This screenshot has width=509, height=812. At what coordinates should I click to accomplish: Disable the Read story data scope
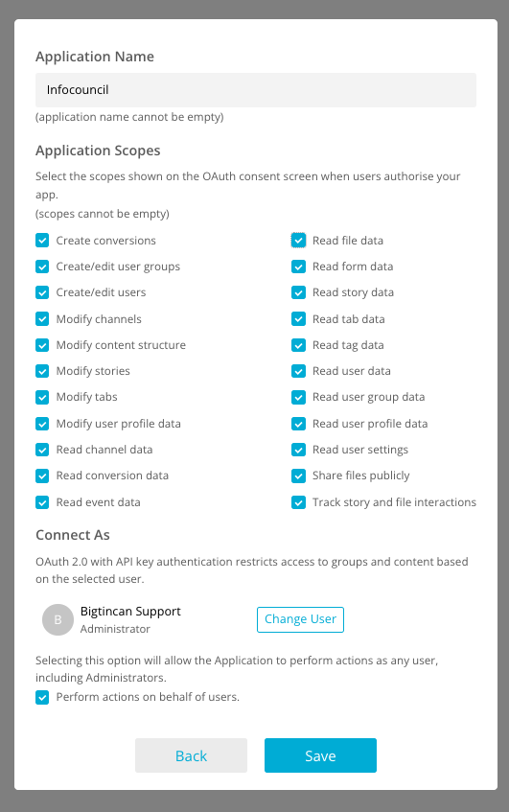click(x=298, y=292)
